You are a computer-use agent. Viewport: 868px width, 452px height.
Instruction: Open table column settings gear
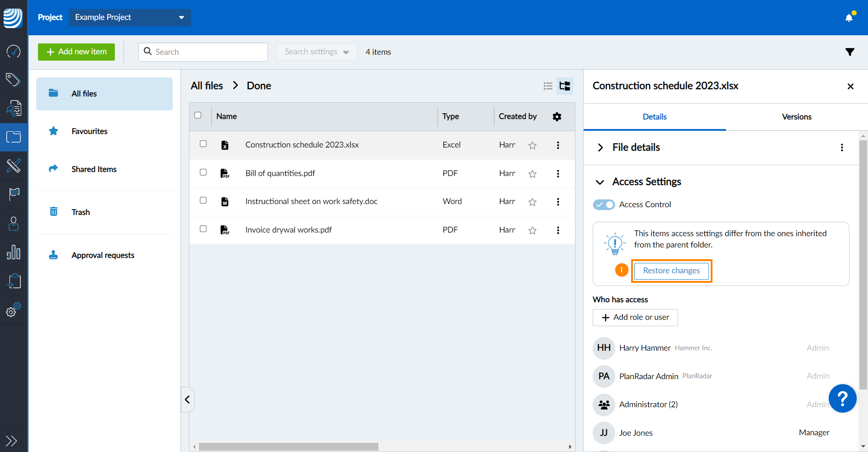coord(557,117)
